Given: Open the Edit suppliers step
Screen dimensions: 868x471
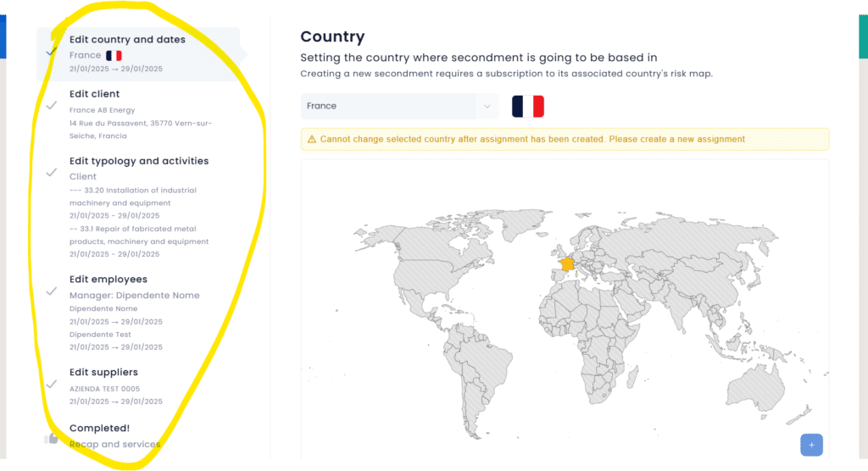Looking at the screenshot, I should click(x=103, y=373).
